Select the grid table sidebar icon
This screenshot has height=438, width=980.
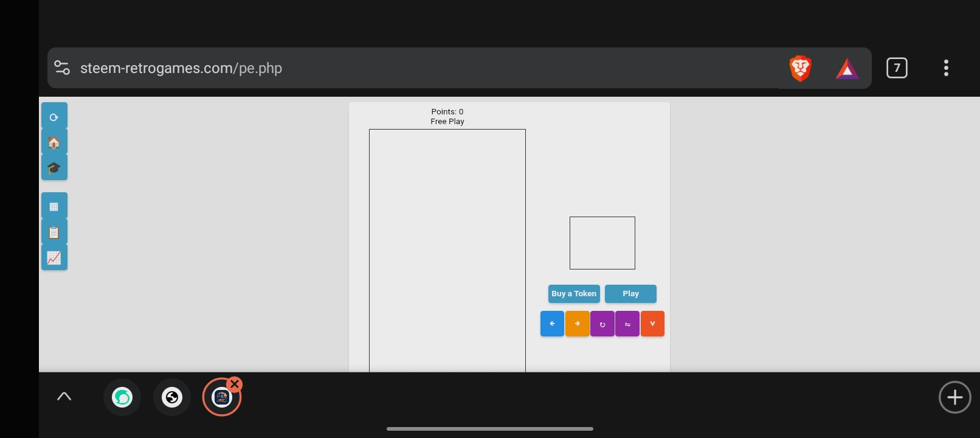coord(54,206)
